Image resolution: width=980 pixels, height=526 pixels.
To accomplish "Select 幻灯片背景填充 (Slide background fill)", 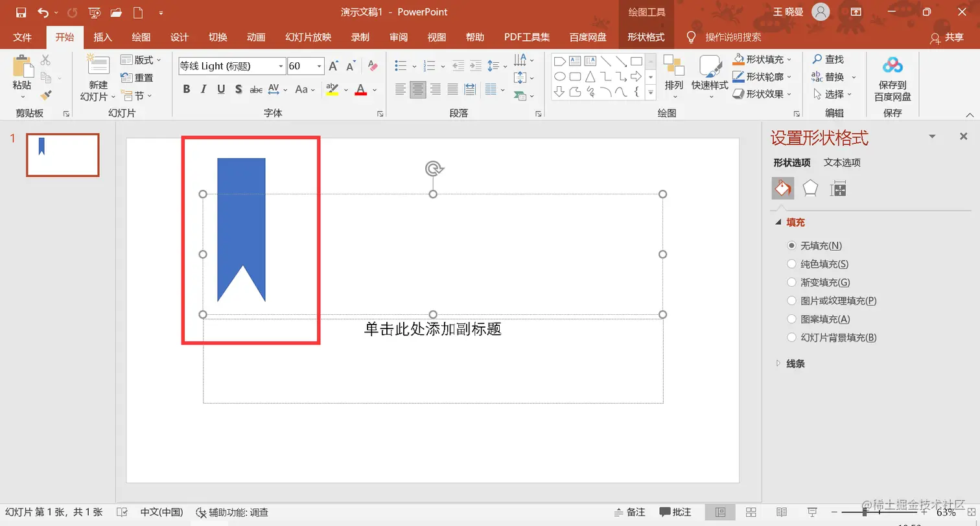I will [791, 337].
